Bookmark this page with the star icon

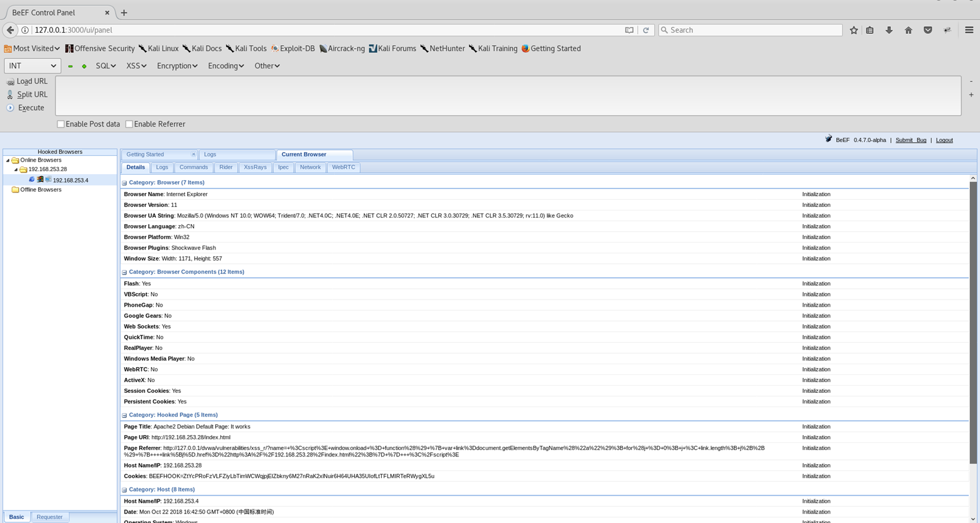(853, 30)
